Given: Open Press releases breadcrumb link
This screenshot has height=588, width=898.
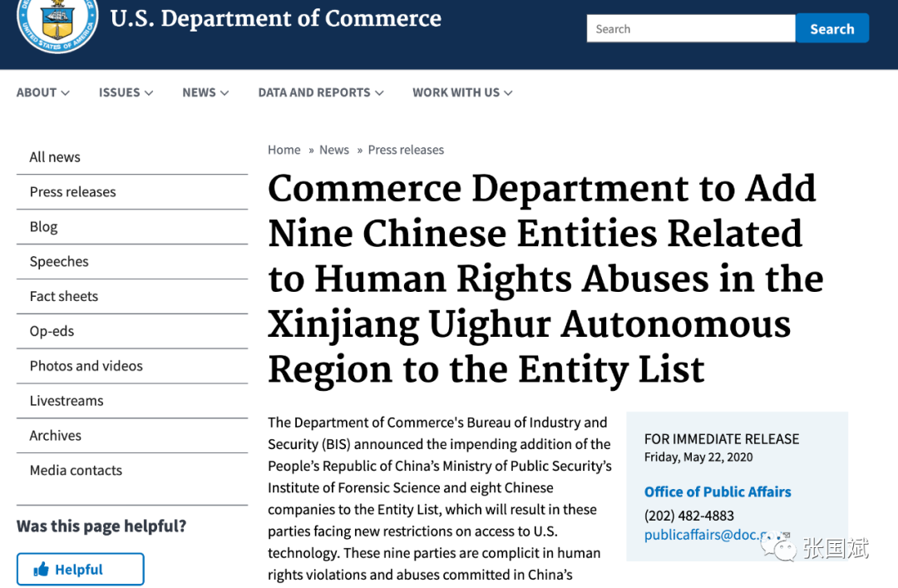Looking at the screenshot, I should click(x=406, y=150).
